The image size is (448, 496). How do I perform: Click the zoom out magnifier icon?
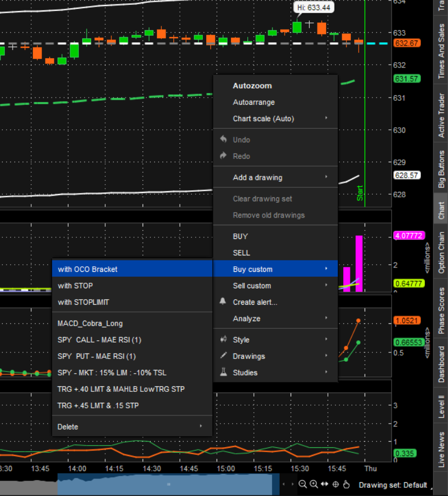[303, 484]
